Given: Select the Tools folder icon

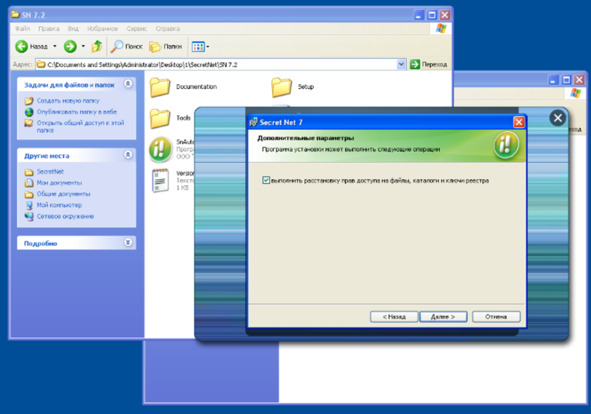Looking at the screenshot, I should 160,118.
